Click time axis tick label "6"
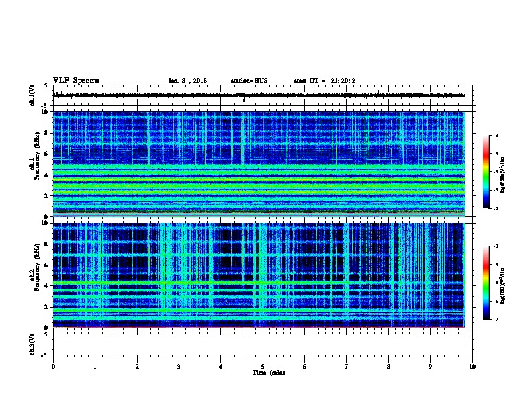Screen dimensions: 532x411 [305, 367]
